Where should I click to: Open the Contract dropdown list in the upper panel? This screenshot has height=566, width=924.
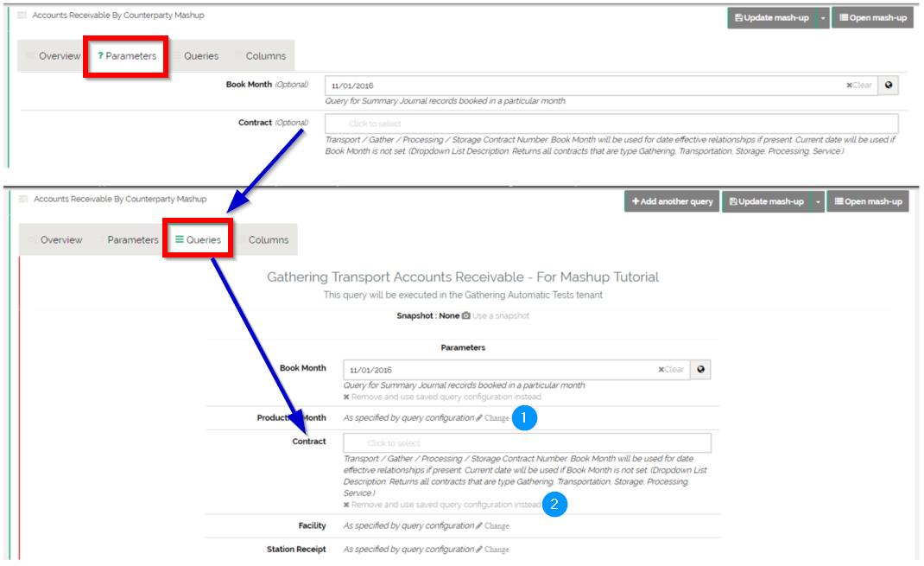pyautogui.click(x=611, y=124)
